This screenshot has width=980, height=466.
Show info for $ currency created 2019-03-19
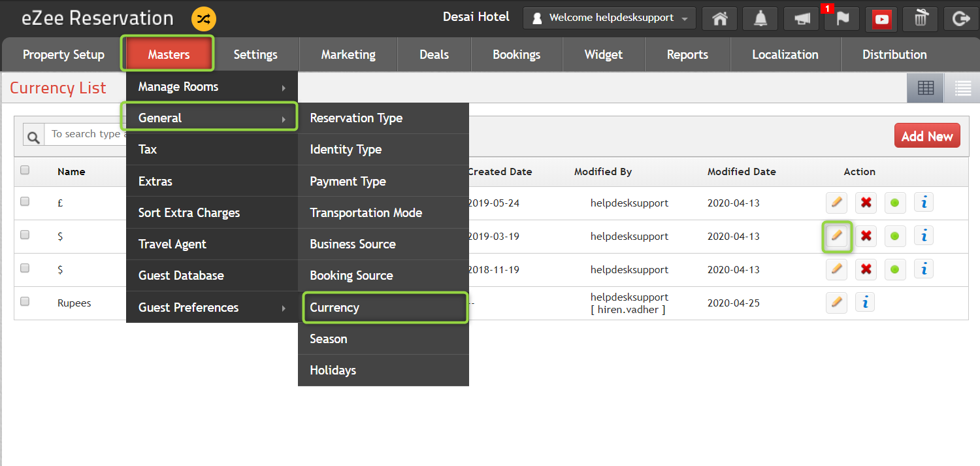pos(924,235)
